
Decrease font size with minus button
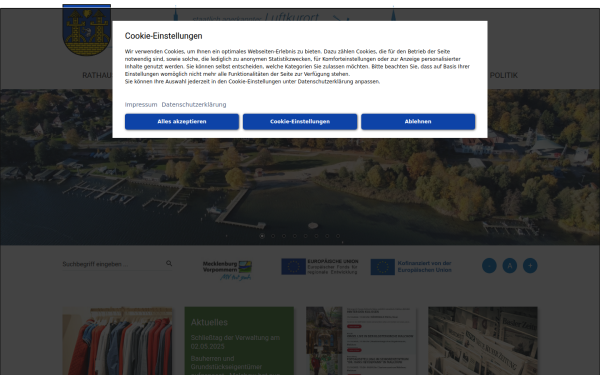click(489, 266)
